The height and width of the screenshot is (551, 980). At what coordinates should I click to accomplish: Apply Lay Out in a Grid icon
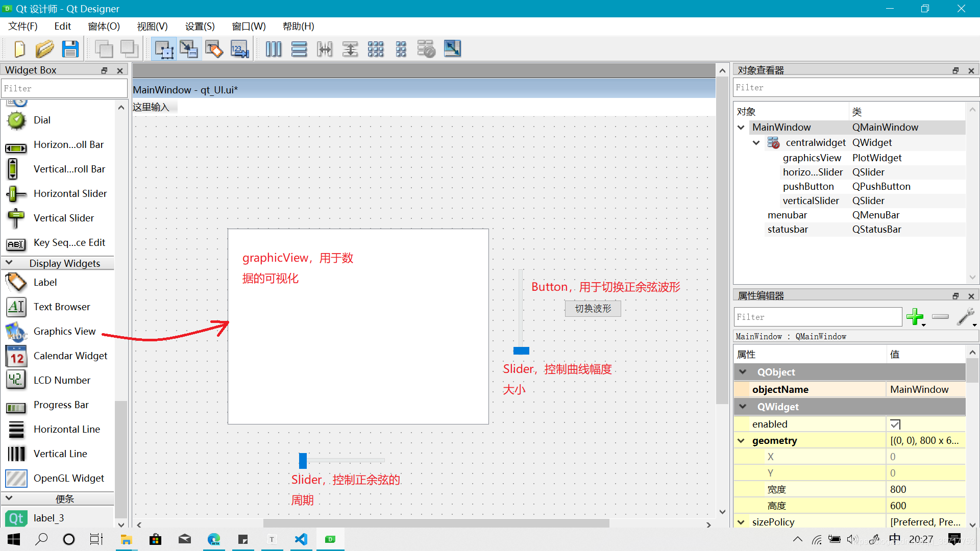click(376, 49)
